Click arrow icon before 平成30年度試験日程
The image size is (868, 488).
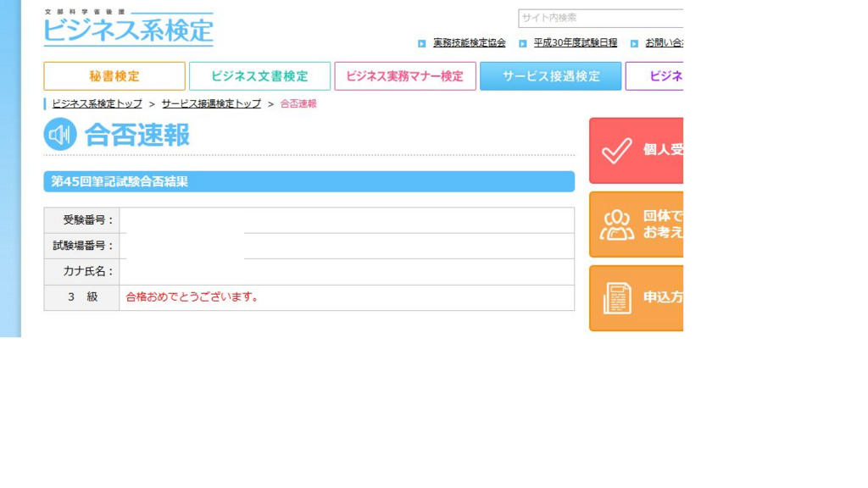[522, 43]
